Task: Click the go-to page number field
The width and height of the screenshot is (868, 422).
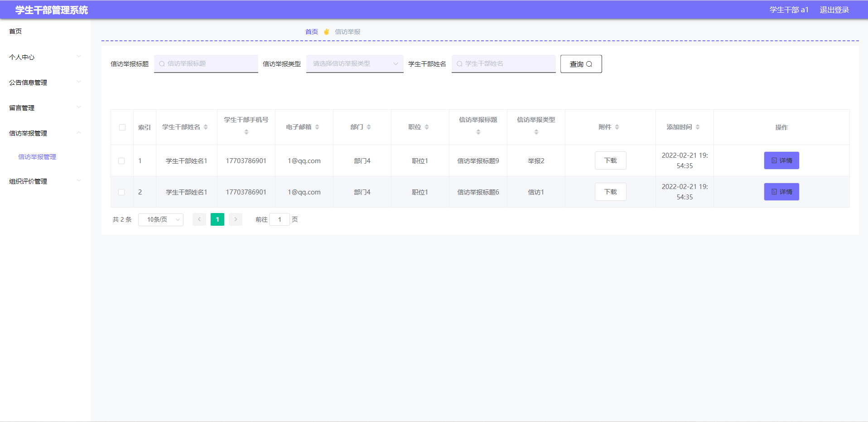Action: pos(280,219)
